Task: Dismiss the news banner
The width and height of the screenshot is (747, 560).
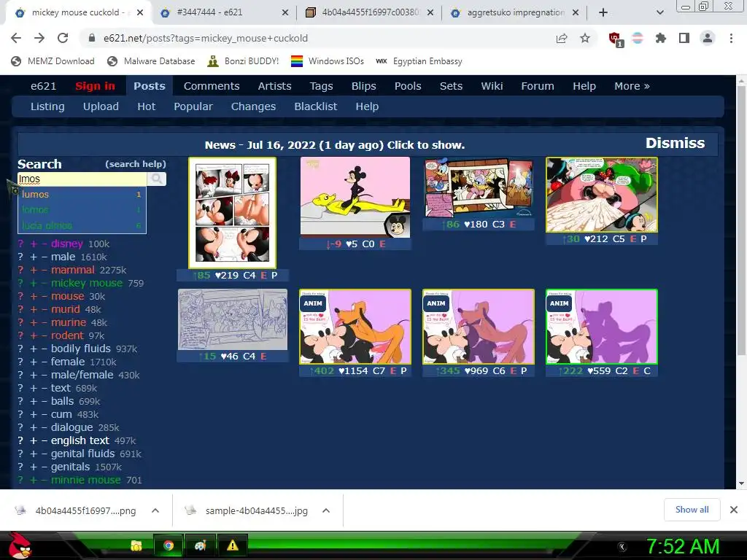Action: [675, 144]
